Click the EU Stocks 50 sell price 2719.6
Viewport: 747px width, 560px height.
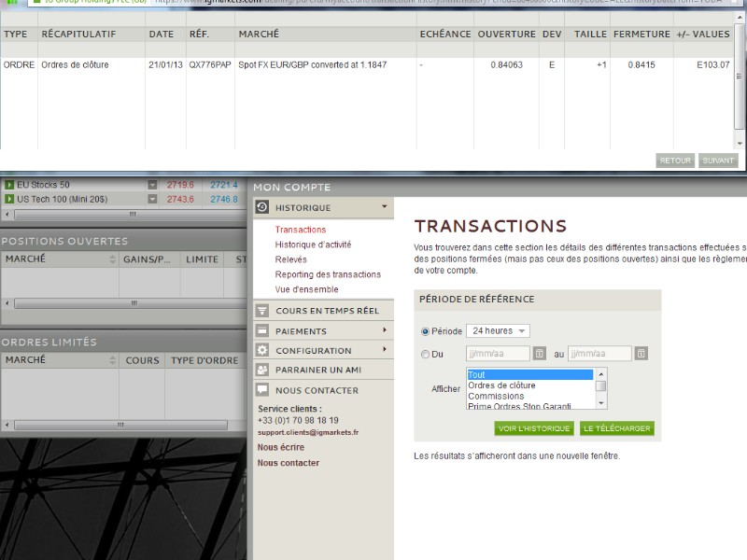pyautogui.click(x=180, y=184)
